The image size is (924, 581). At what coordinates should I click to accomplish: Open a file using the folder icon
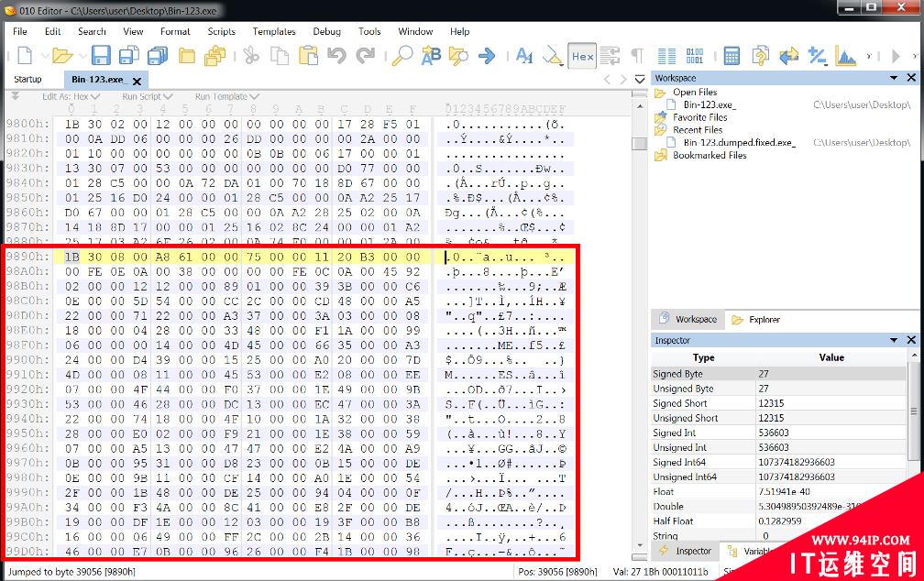(x=62, y=56)
